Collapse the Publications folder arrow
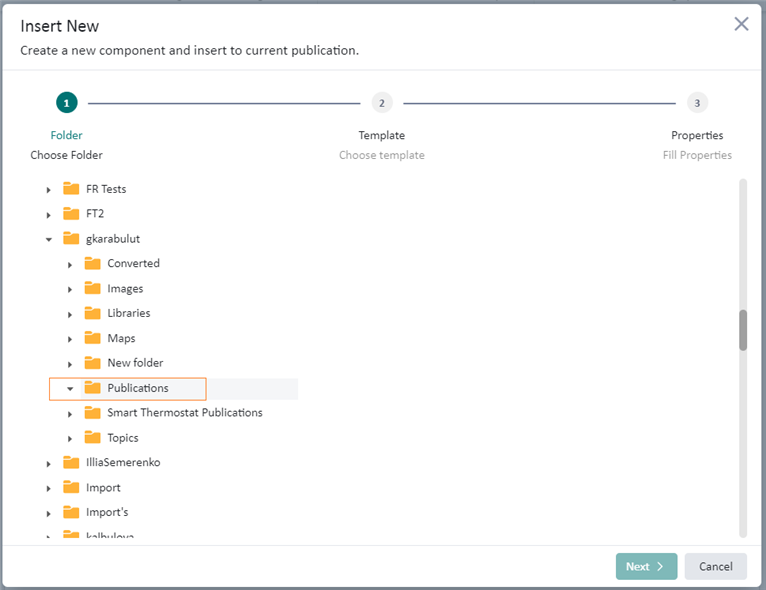Screen dimensions: 766x590 (70, 389)
